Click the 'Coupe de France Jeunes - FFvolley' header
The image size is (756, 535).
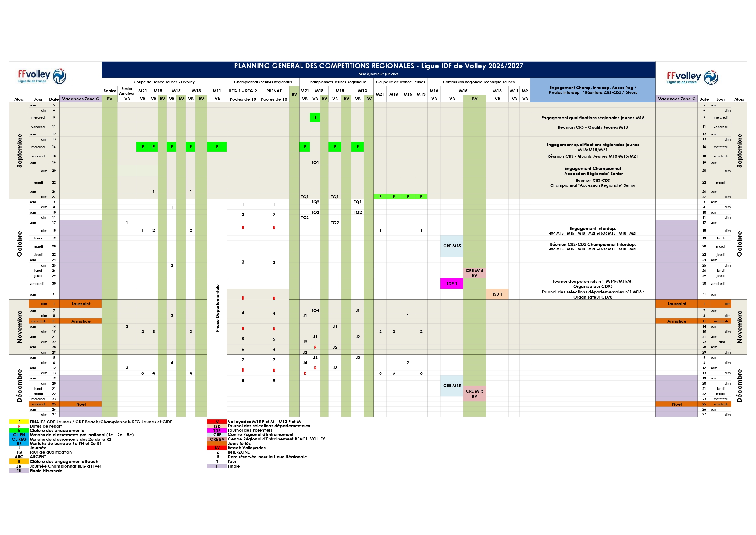164,82
